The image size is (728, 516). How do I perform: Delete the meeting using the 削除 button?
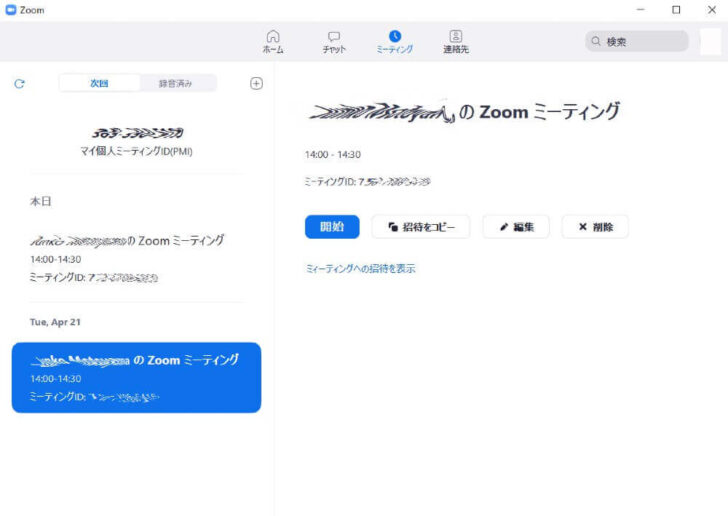(595, 227)
